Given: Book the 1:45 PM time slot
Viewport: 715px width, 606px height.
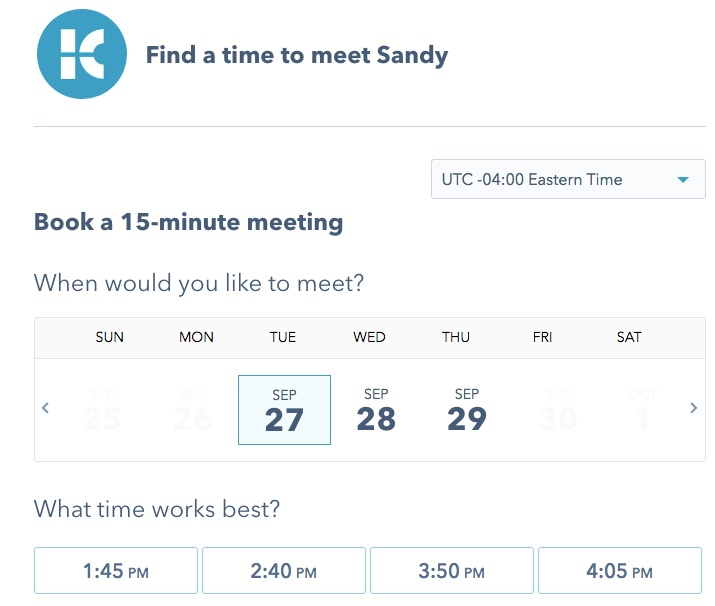Looking at the screenshot, I should 116,572.
